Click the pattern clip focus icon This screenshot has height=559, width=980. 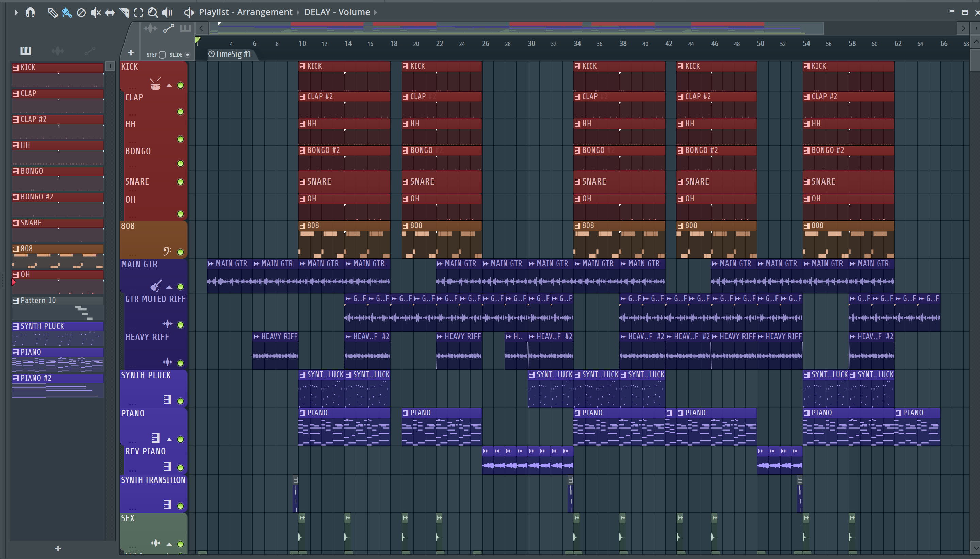(185, 28)
